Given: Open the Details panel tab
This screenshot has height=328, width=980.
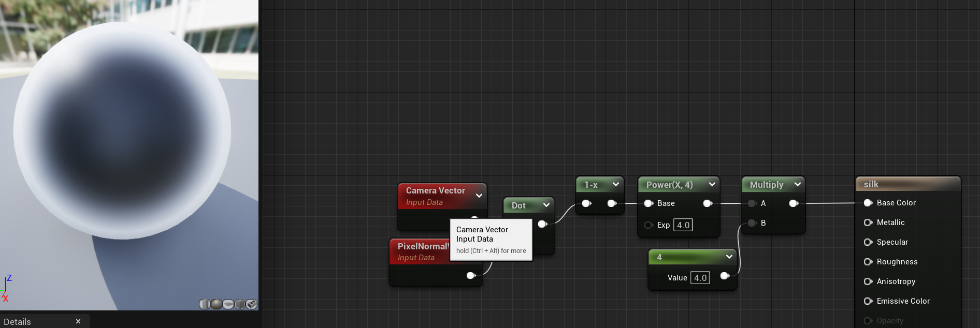Looking at the screenshot, I should [x=17, y=322].
